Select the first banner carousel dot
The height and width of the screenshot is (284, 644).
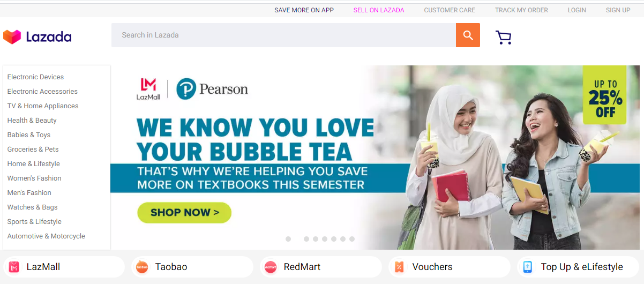pyautogui.click(x=288, y=239)
